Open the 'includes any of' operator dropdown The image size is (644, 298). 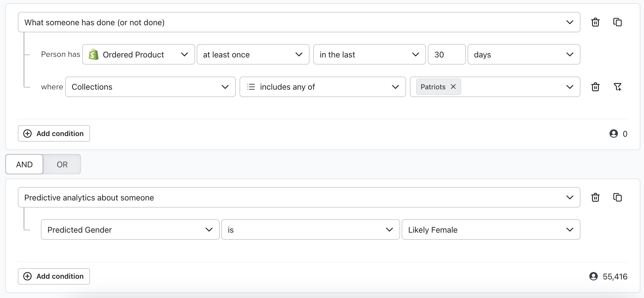pos(322,87)
